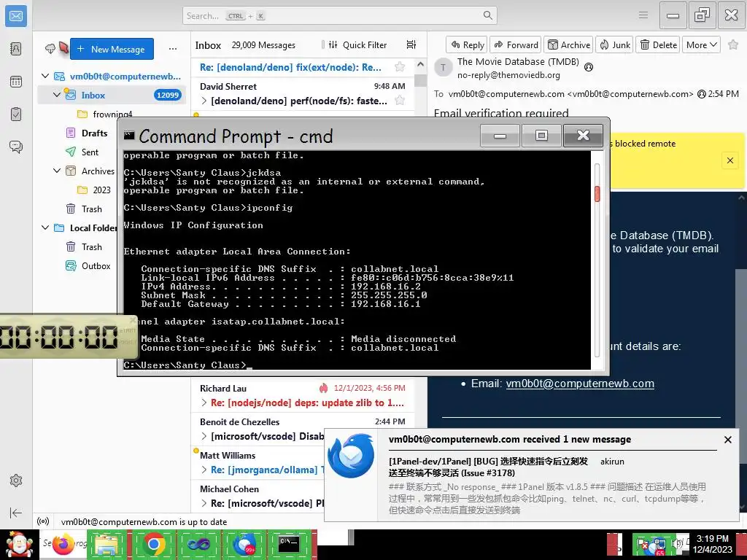Image resolution: width=747 pixels, height=560 pixels.
Task: Compose mail using New Message button
Action: 112,49
